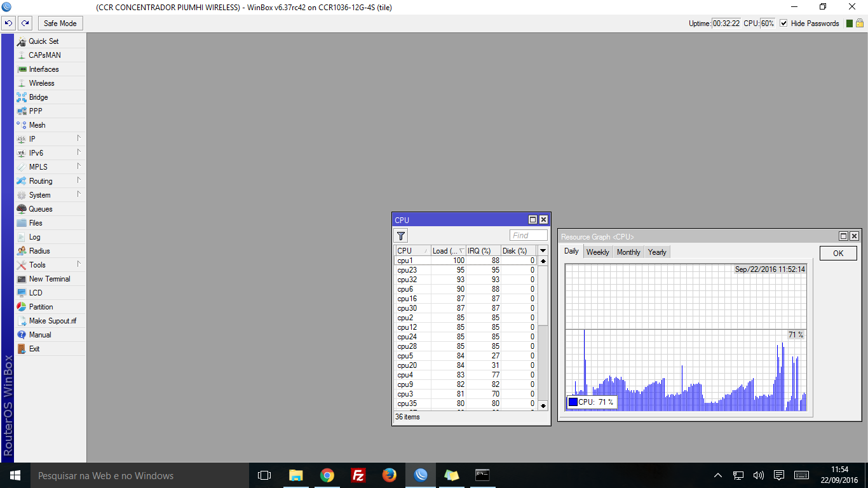Open the Interfaces list icon
The height and width of the screenshot is (488, 868).
(22, 69)
